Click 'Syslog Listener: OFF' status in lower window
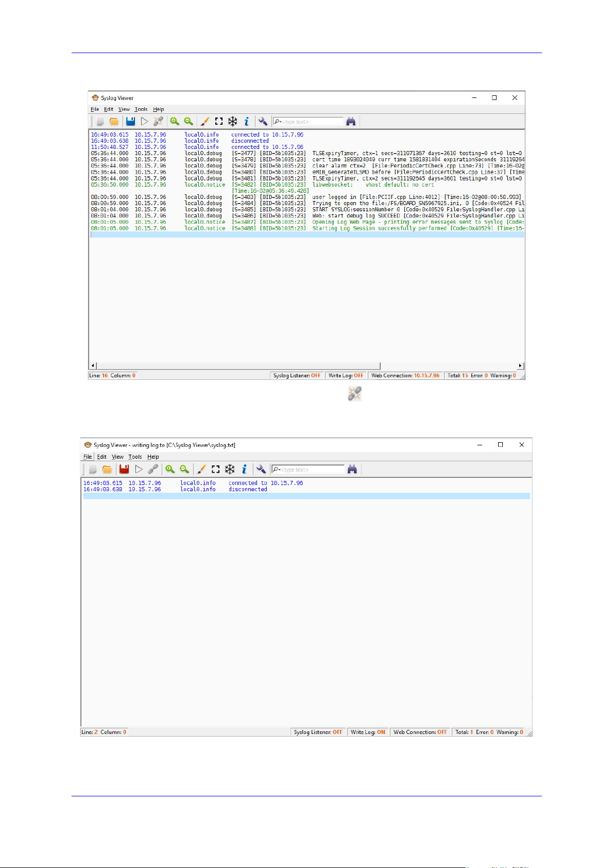Screen dimensions: 614x868 coord(318,732)
